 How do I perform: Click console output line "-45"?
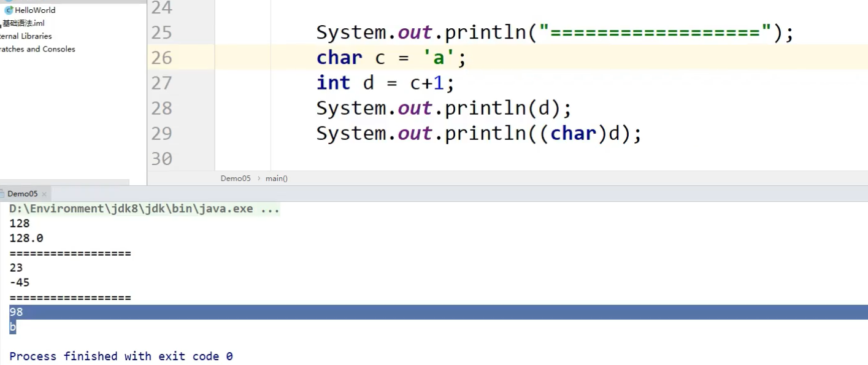pos(20,283)
